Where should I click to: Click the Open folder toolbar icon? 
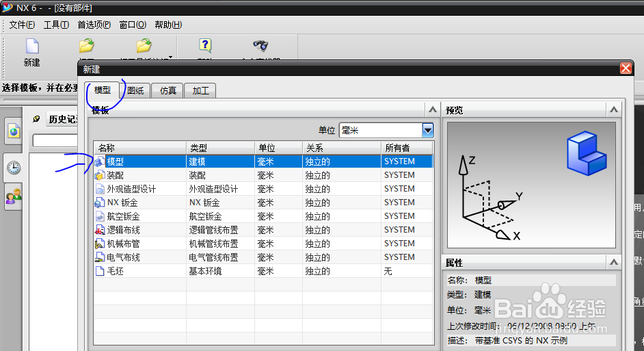point(87,46)
